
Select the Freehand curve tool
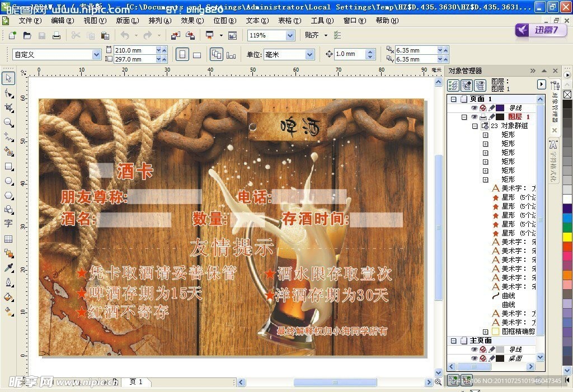point(8,137)
